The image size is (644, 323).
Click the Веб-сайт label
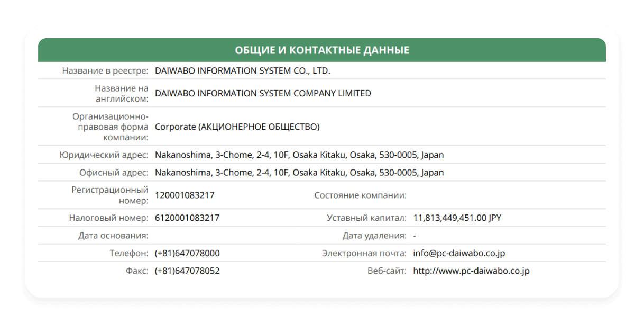click(387, 271)
